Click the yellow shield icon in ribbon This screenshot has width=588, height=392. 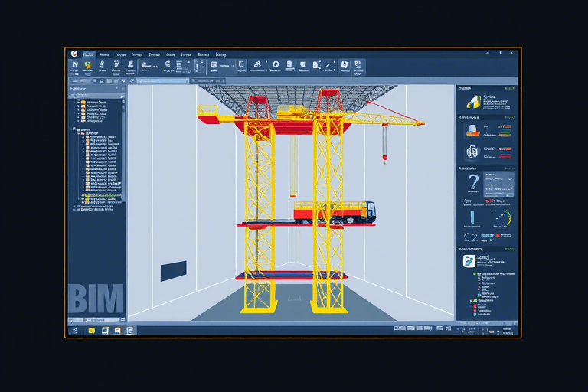[x=89, y=66]
